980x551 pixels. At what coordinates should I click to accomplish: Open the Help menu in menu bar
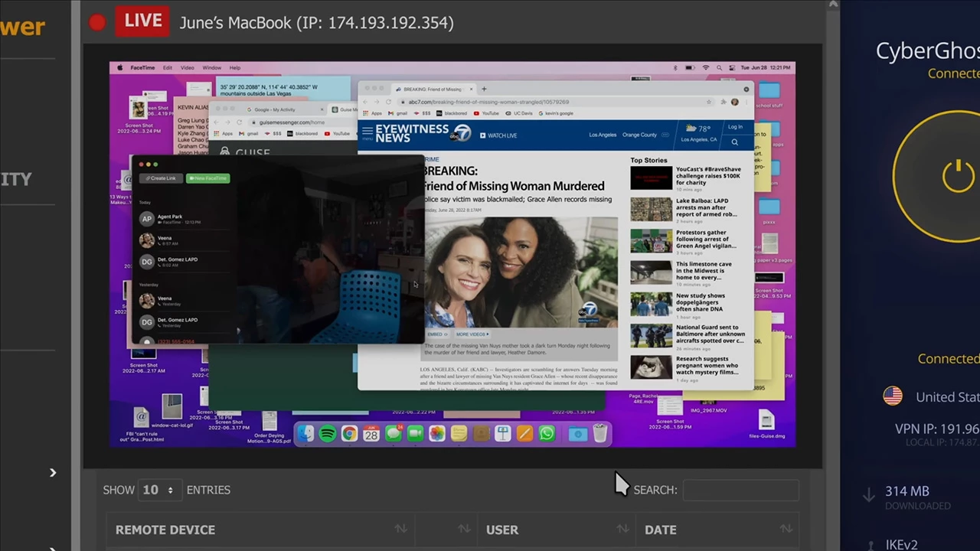[234, 67]
